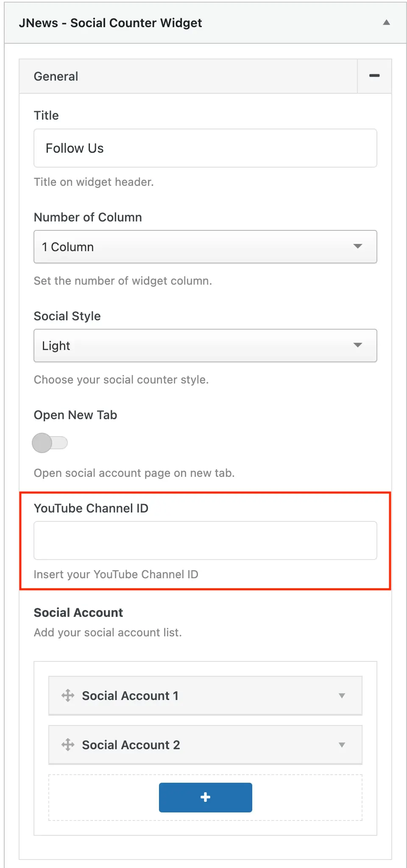Open the Social Style dropdown
The width and height of the screenshot is (407, 868).
tap(205, 346)
